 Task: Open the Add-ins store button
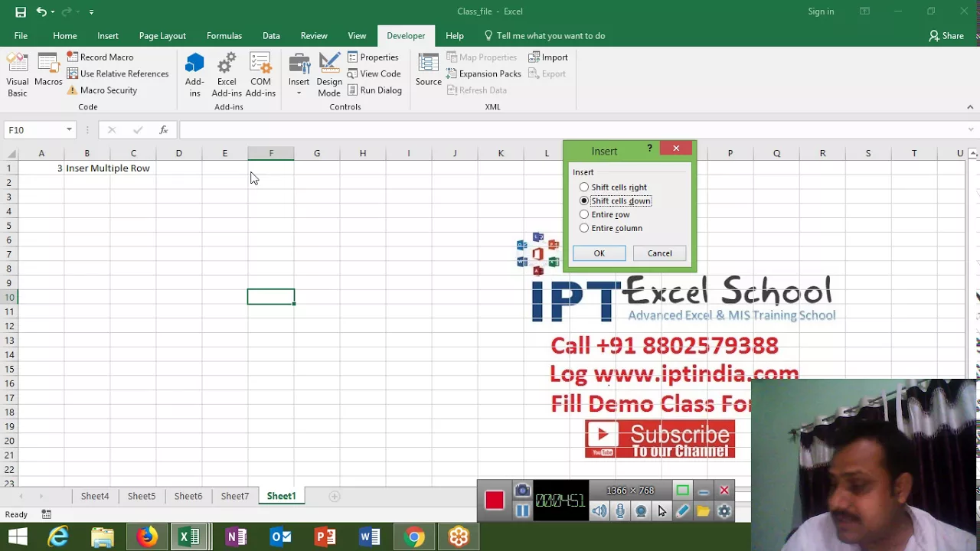click(194, 75)
